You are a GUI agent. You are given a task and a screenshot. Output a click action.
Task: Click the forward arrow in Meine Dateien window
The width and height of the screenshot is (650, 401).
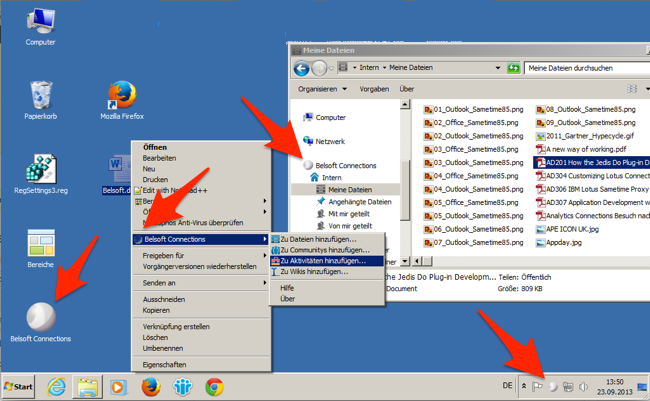(319, 68)
